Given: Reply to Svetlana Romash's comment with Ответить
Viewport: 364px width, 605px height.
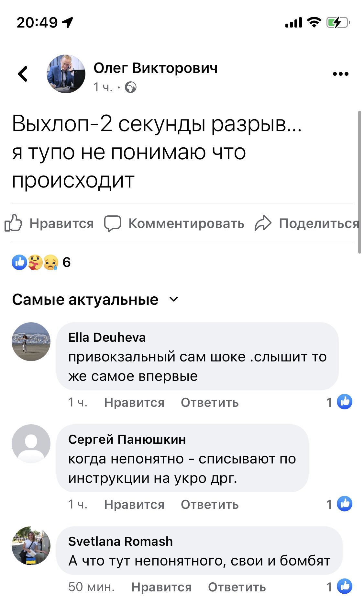Looking at the screenshot, I should [x=237, y=587].
